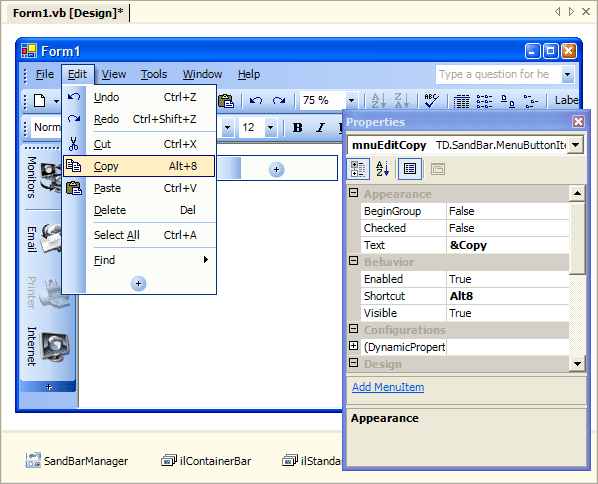This screenshot has width=598, height=484.
Task: Expand the (DynamicProperties) node
Action: [354, 346]
